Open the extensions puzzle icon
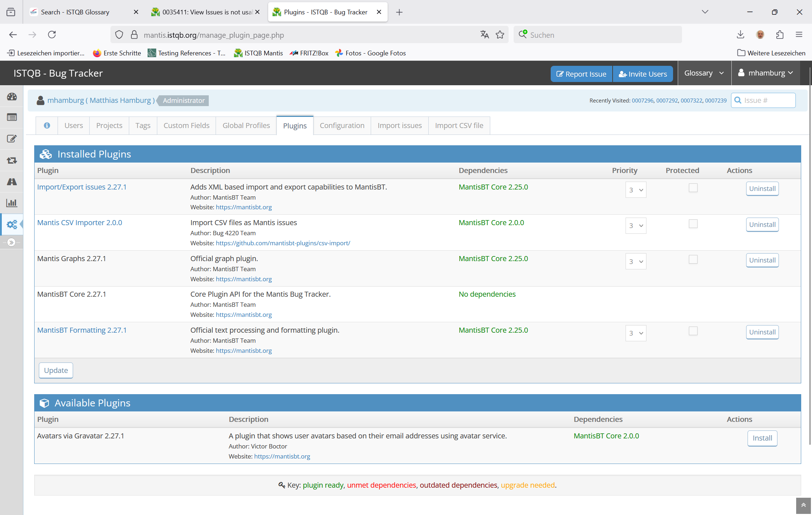This screenshot has width=812, height=515. tap(780, 35)
